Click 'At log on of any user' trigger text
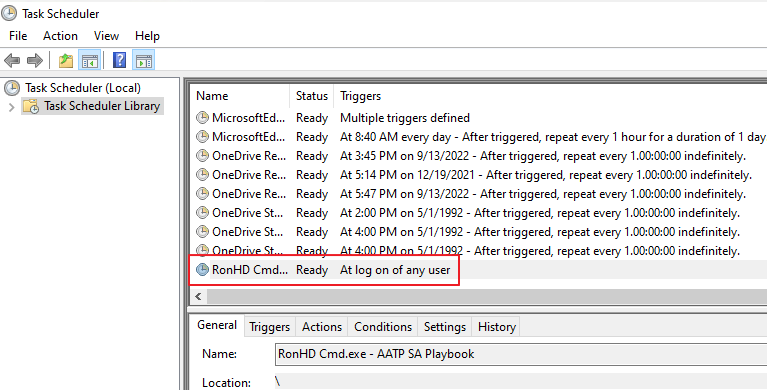This screenshot has height=390, width=767. tap(395, 270)
